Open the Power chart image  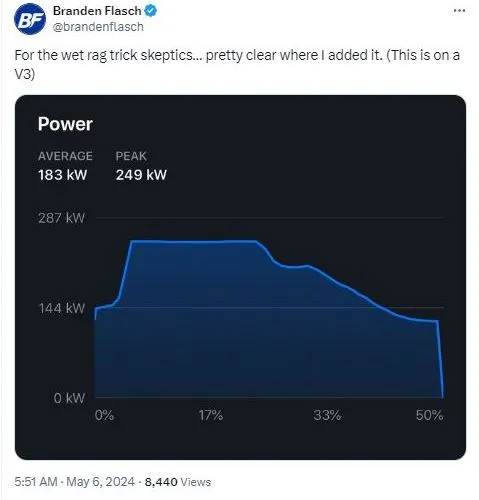[240, 277]
